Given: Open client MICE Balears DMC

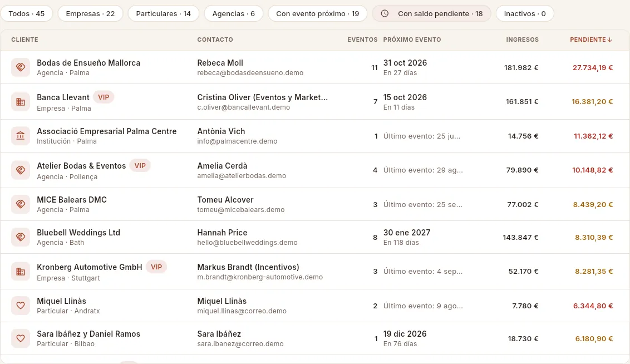Looking at the screenshot, I should [x=72, y=200].
